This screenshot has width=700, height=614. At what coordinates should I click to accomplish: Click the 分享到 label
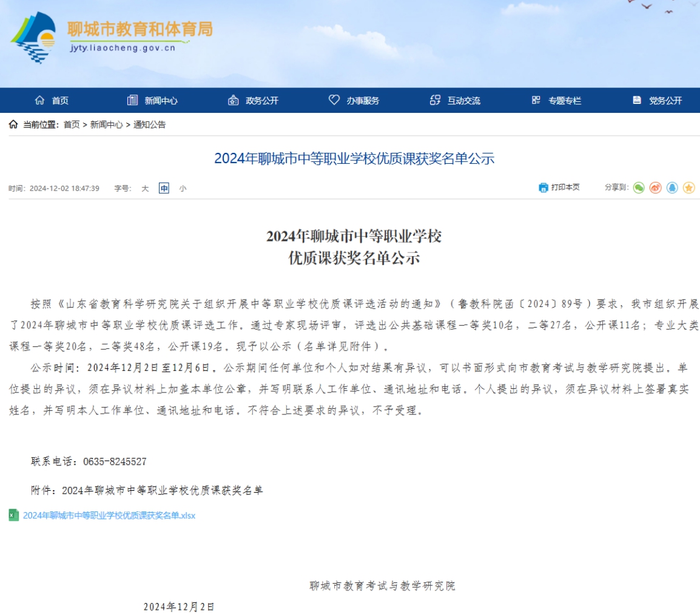616,187
